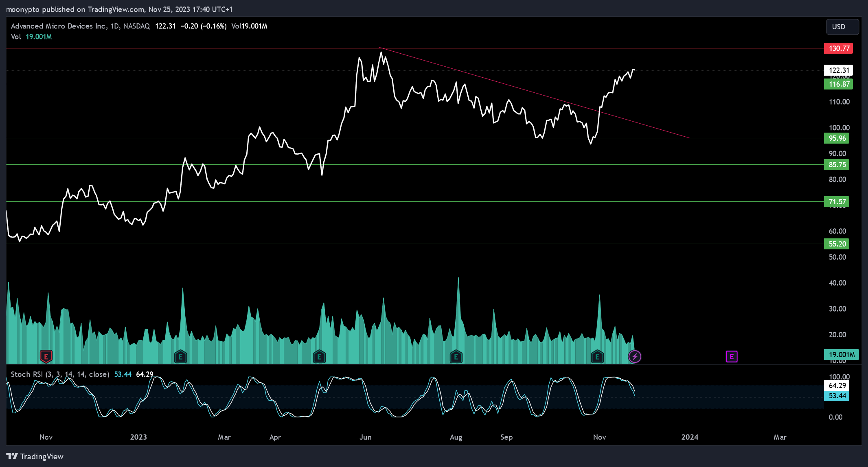Click the Sep label on time axis

[x=506, y=437]
